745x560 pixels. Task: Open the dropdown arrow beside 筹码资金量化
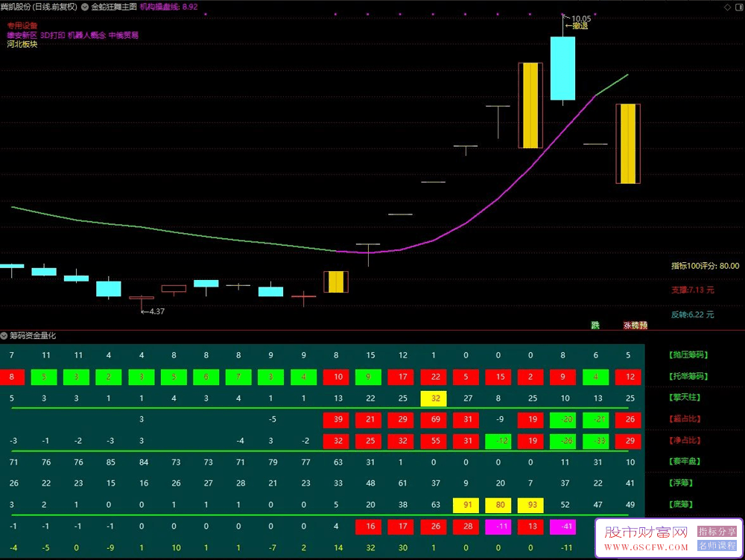click(4, 336)
